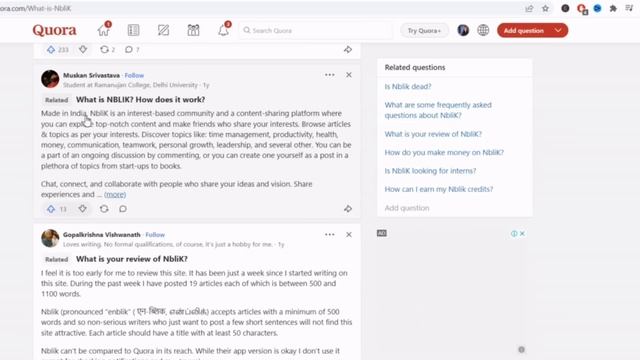The height and width of the screenshot is (360, 640).
Task: Open the Following list icon in navbar
Action: tap(133, 30)
